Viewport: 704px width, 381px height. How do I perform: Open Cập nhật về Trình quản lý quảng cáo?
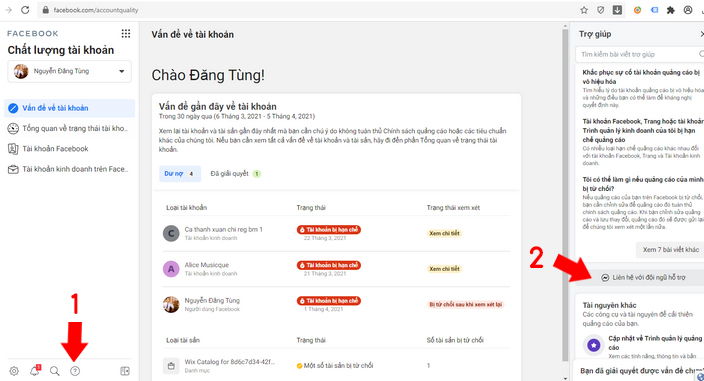[x=655, y=343]
